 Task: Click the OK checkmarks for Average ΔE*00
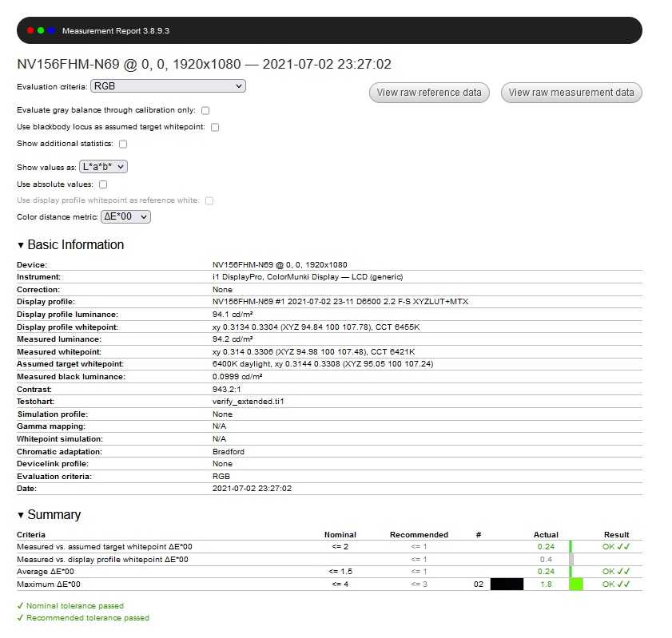[x=616, y=572]
